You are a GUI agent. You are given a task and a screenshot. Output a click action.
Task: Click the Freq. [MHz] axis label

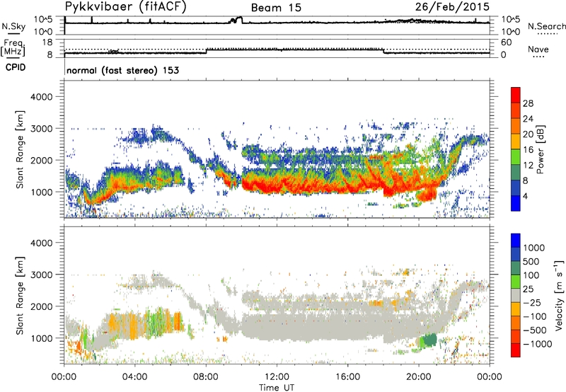(13, 47)
